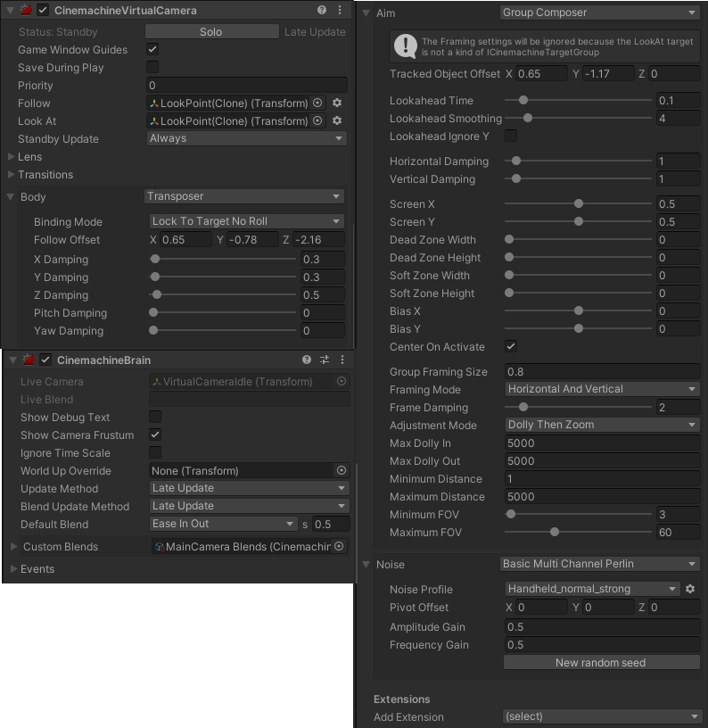
Task: Expand the Events section
Action: pyautogui.click(x=14, y=569)
